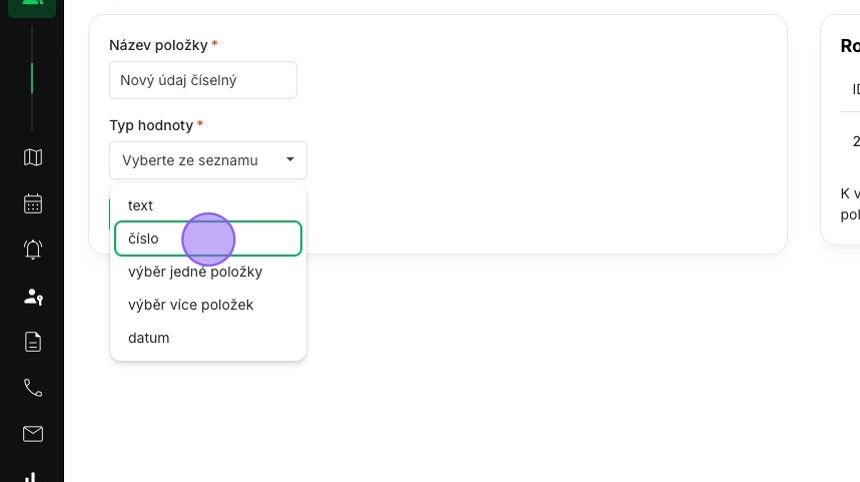Image resolution: width=860 pixels, height=482 pixels.
Task: Pick 'výběr více položek' option
Action: 191,304
